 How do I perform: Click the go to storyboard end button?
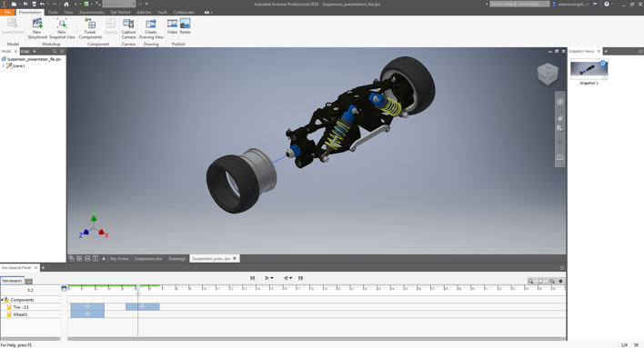tap(301, 278)
